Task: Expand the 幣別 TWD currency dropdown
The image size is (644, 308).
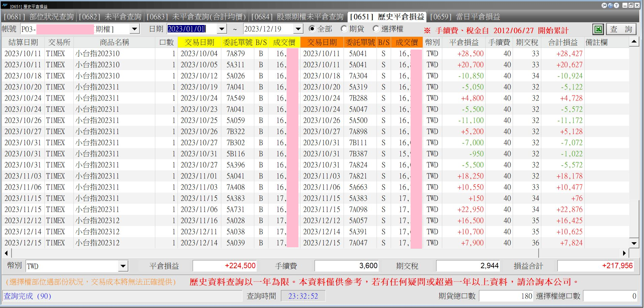Action: [x=123, y=266]
